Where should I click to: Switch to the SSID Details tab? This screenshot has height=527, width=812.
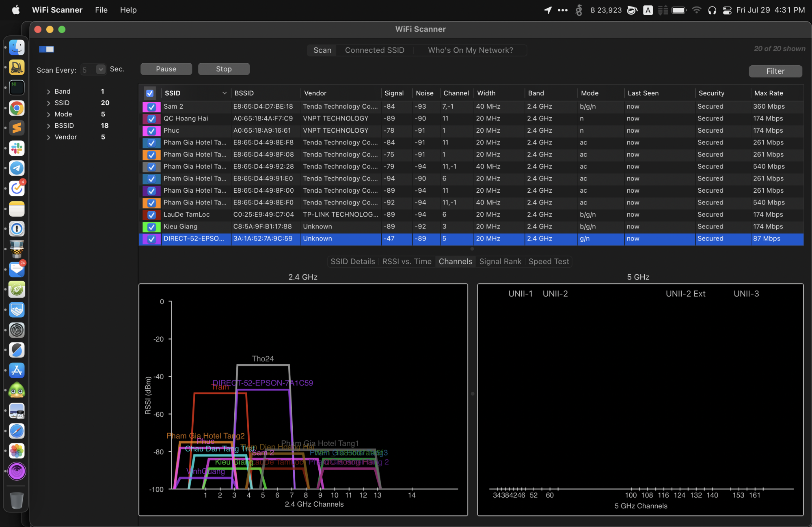(352, 261)
